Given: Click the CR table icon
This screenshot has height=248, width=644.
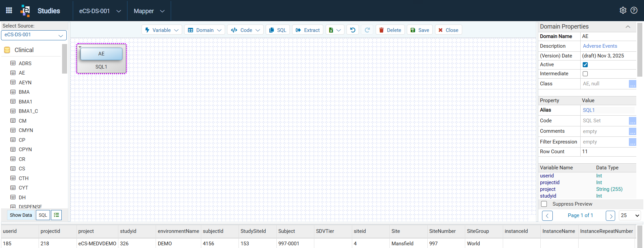Looking at the screenshot, I should click(13, 159).
